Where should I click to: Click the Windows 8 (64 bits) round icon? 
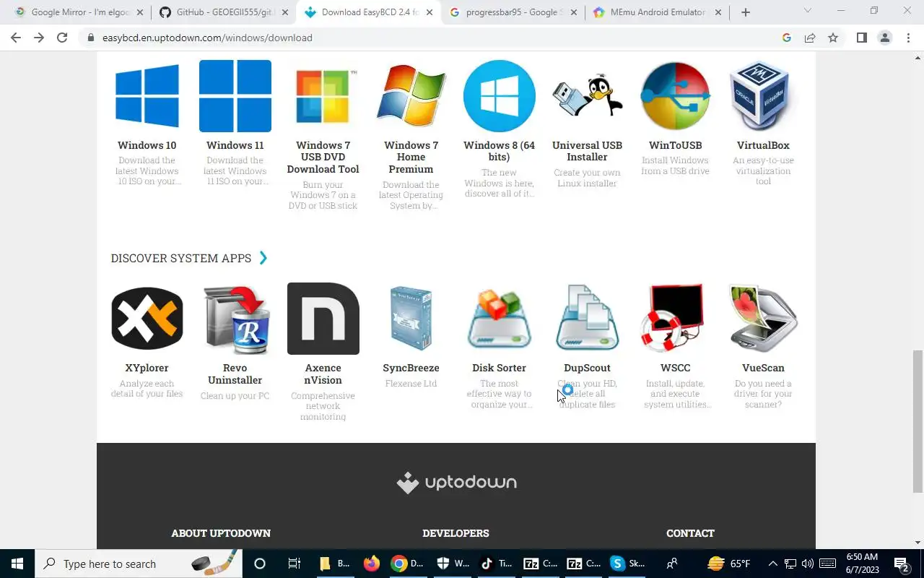pyautogui.click(x=500, y=96)
